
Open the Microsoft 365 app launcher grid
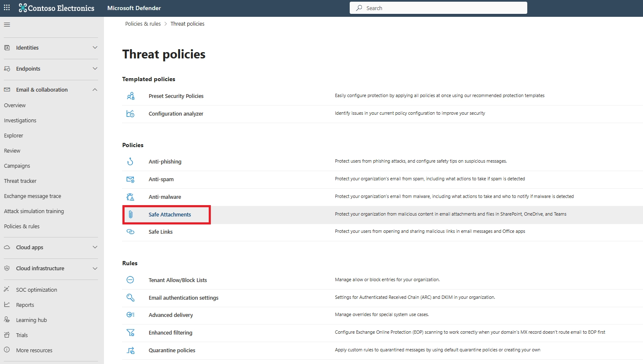coord(7,7)
